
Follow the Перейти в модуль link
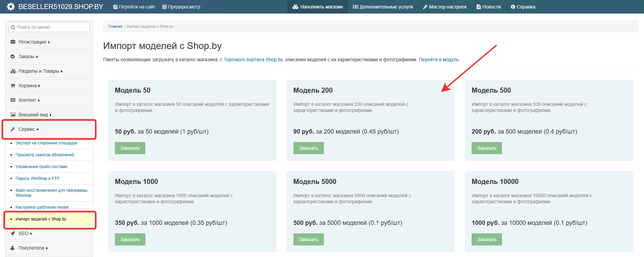click(x=438, y=60)
